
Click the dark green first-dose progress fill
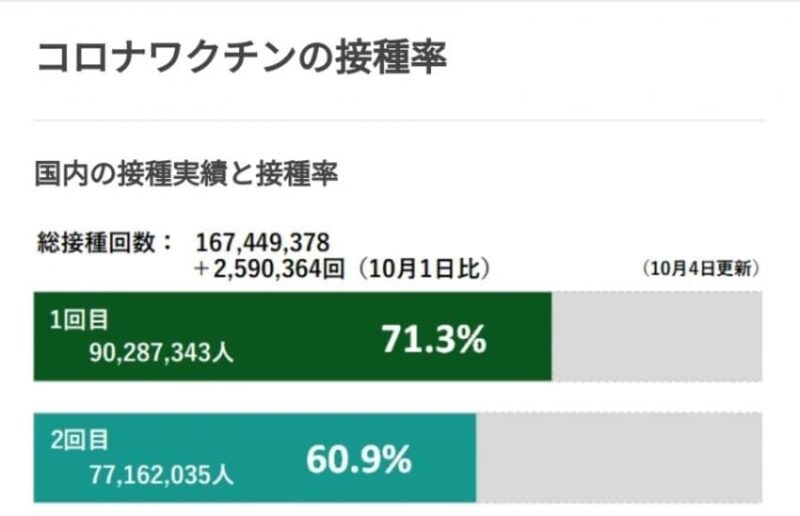point(300,336)
